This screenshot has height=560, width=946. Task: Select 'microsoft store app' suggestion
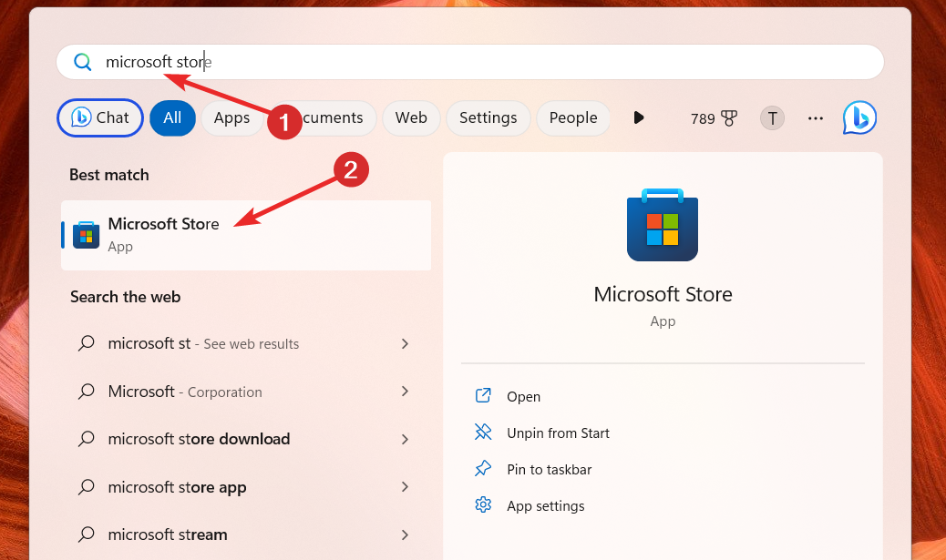(246, 487)
